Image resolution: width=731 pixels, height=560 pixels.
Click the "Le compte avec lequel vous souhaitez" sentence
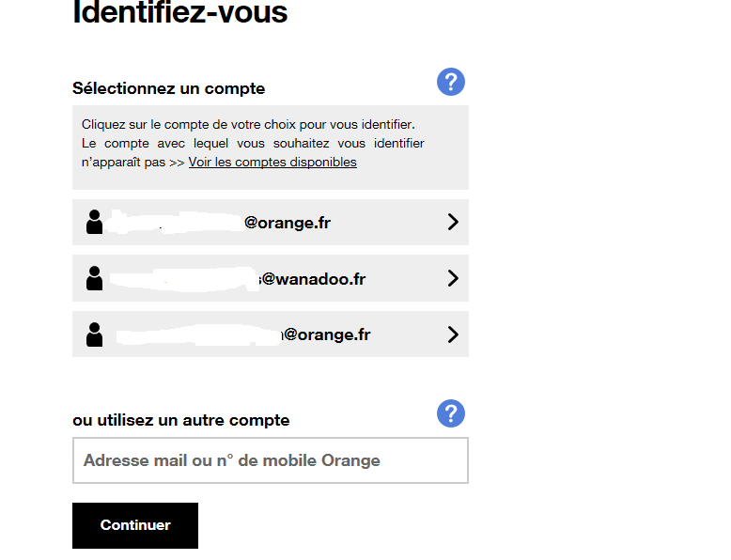click(x=253, y=143)
